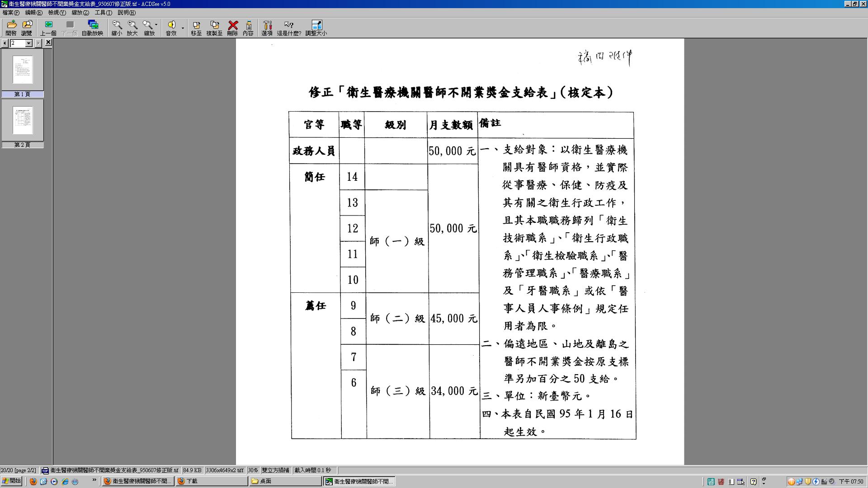Click the 修正 document title in image
Screen dimensions: 868x488
[461, 92]
